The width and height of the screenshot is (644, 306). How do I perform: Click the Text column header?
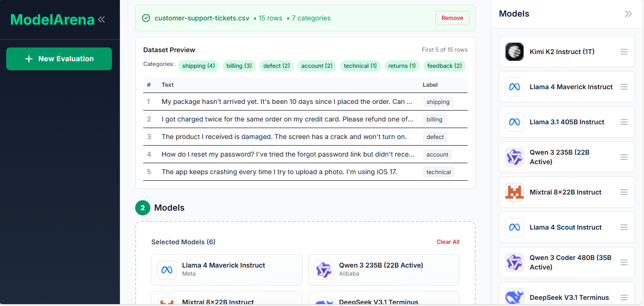tap(167, 85)
